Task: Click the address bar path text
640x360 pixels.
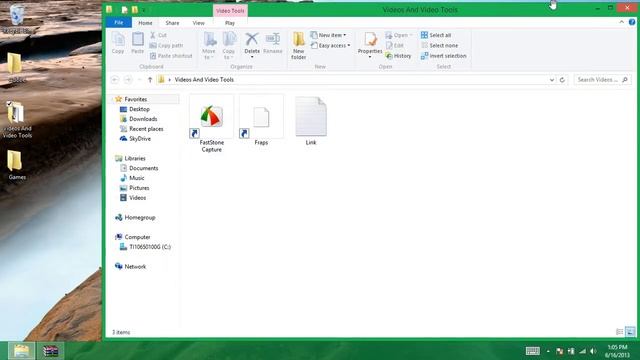Action: [204, 80]
